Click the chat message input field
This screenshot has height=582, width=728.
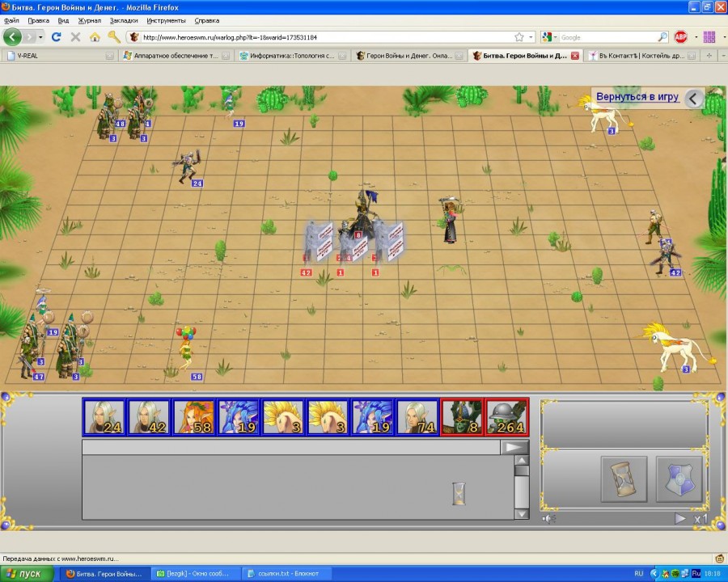(x=290, y=447)
